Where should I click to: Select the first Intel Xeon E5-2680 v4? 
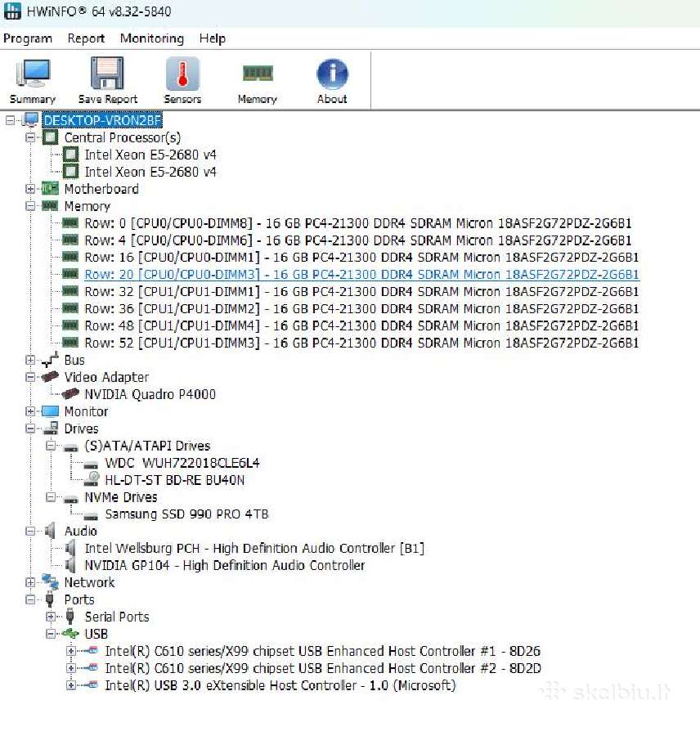pyautogui.click(x=150, y=155)
